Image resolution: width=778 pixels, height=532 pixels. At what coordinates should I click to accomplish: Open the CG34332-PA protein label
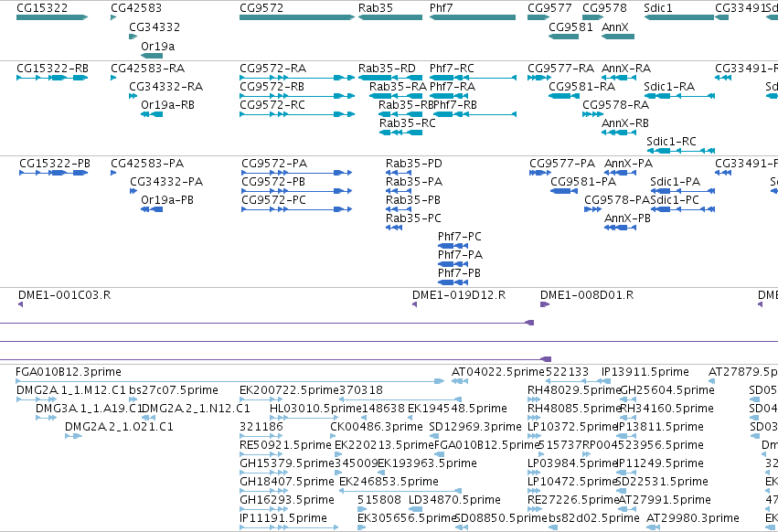click(x=166, y=182)
